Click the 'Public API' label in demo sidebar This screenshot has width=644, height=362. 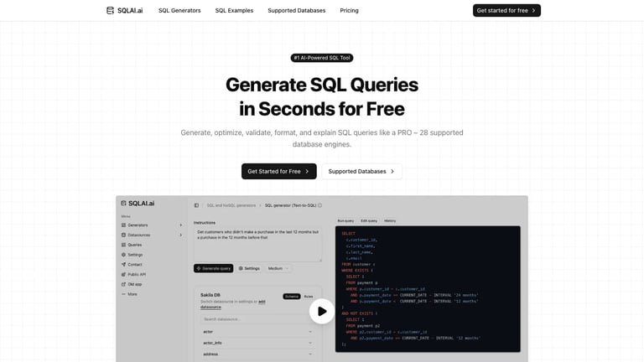(x=137, y=274)
